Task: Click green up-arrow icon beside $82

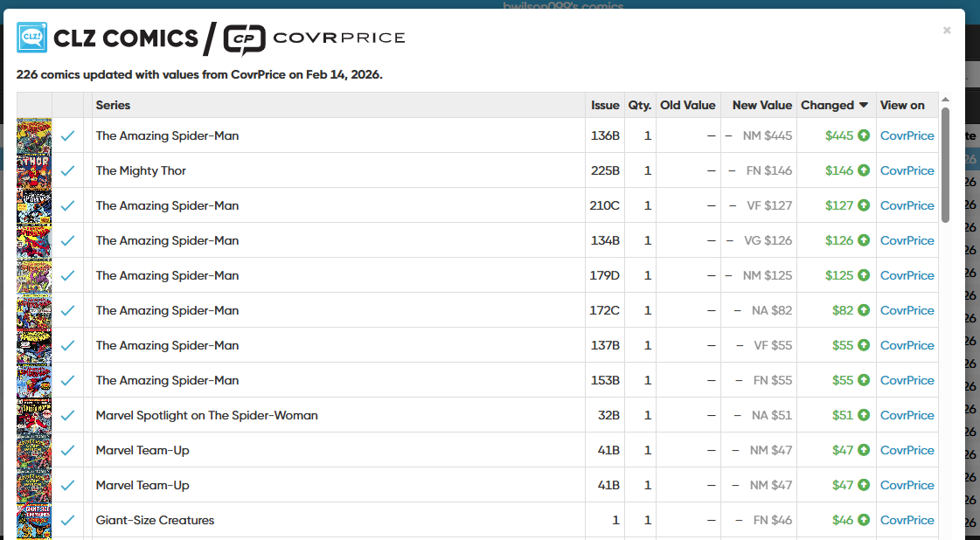Action: [864, 310]
